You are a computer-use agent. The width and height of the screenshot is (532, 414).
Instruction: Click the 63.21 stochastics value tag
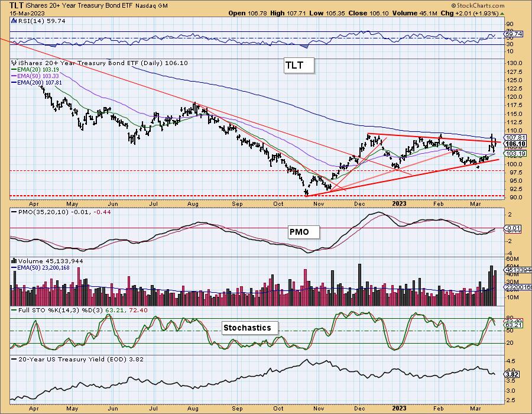click(x=513, y=325)
